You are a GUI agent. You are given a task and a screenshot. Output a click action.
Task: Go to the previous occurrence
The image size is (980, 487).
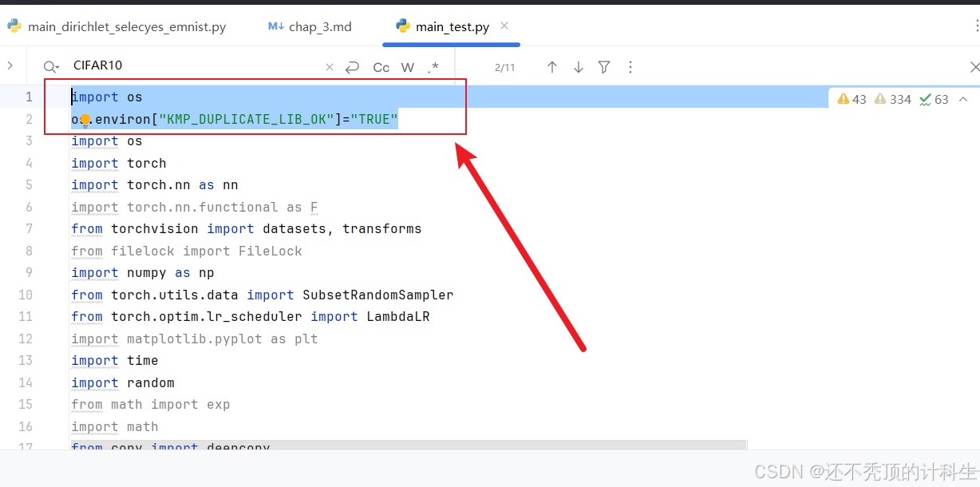pos(552,67)
